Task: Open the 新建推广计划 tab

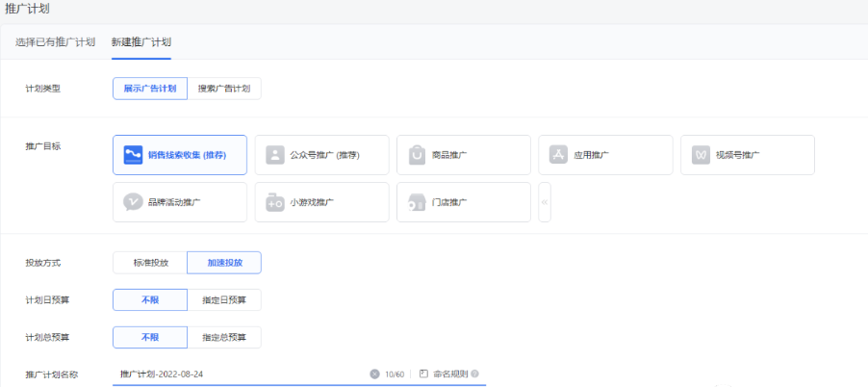Action: tap(141, 42)
